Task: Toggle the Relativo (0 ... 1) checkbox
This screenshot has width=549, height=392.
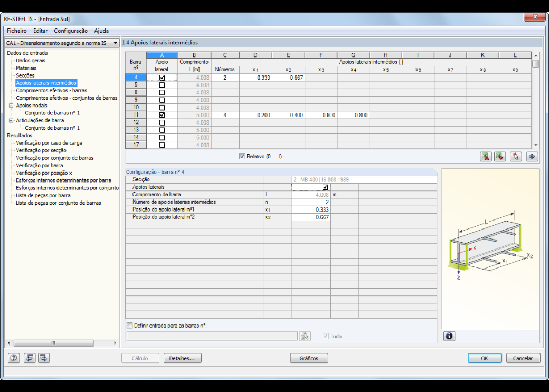Action: pyautogui.click(x=242, y=157)
